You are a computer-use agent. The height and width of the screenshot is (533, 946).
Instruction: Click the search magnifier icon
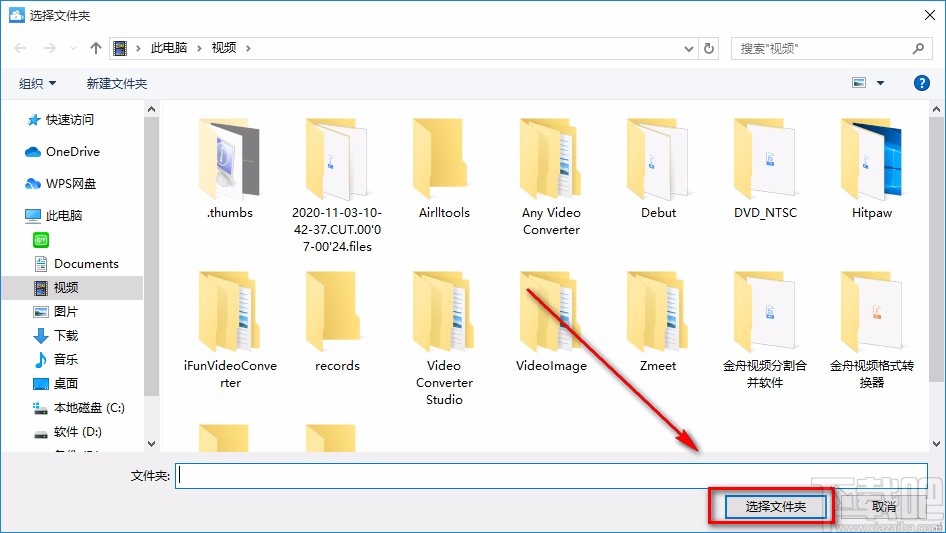[x=918, y=48]
